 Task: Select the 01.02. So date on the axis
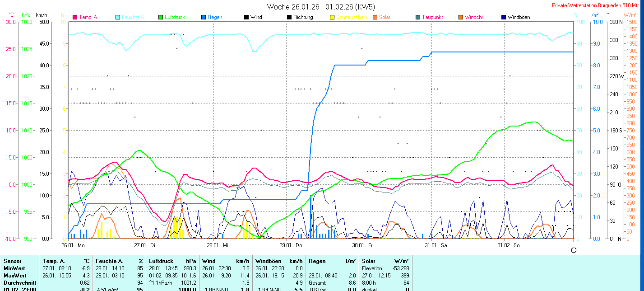tap(508, 245)
